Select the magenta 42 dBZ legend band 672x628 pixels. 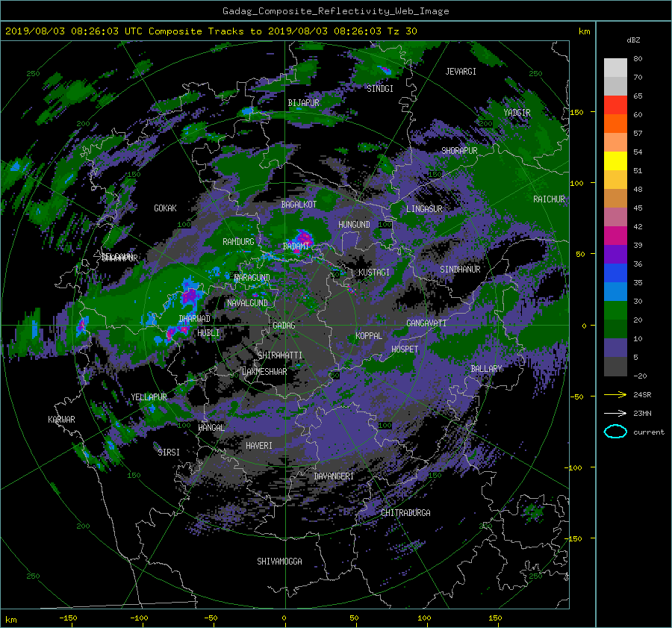tap(615, 236)
